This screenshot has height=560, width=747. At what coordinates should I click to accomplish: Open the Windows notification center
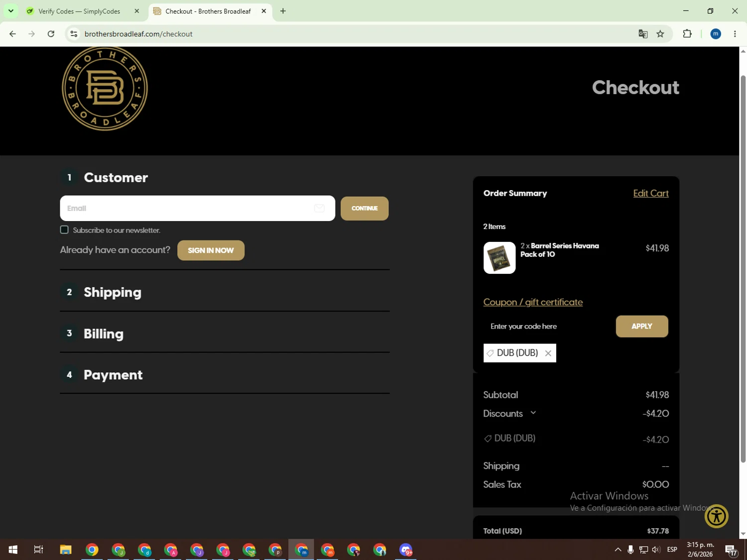pyautogui.click(x=731, y=550)
